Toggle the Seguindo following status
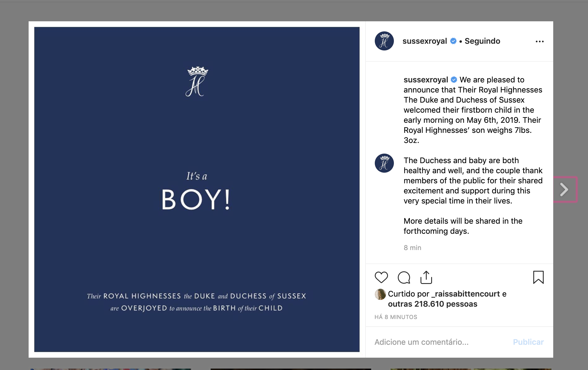588x370 pixels. click(482, 41)
